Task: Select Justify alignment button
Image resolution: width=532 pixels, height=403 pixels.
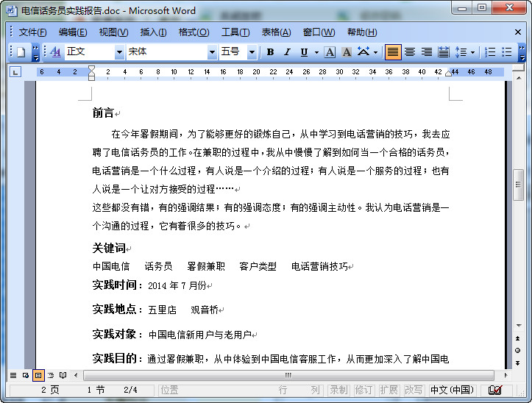Action: 393,52
